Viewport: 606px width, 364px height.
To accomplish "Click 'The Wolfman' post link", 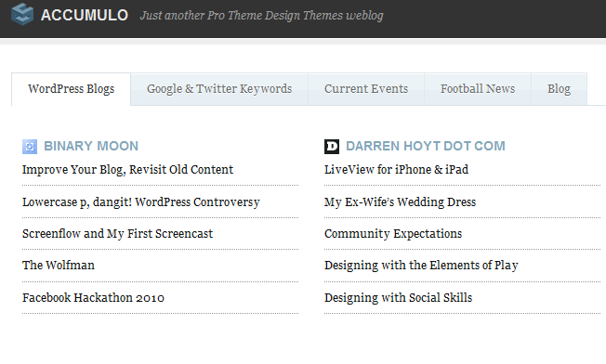I will pos(59,266).
